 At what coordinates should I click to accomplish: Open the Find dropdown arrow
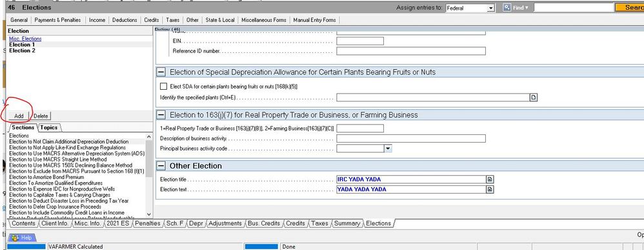[x=527, y=8]
